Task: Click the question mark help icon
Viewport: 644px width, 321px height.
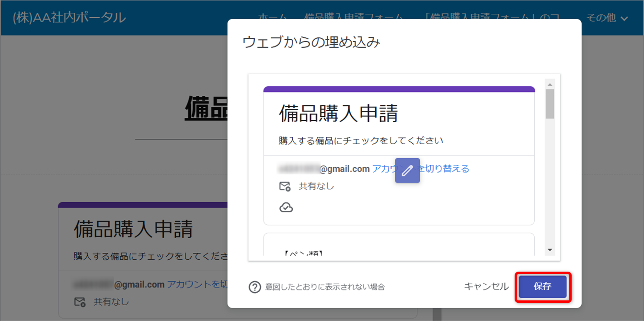Action: [x=254, y=287]
